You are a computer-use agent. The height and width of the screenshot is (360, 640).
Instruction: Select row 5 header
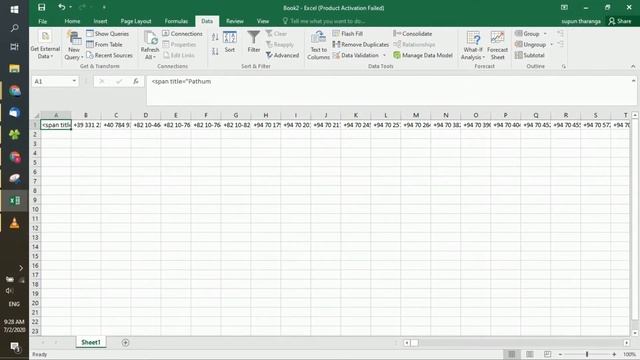coord(35,162)
